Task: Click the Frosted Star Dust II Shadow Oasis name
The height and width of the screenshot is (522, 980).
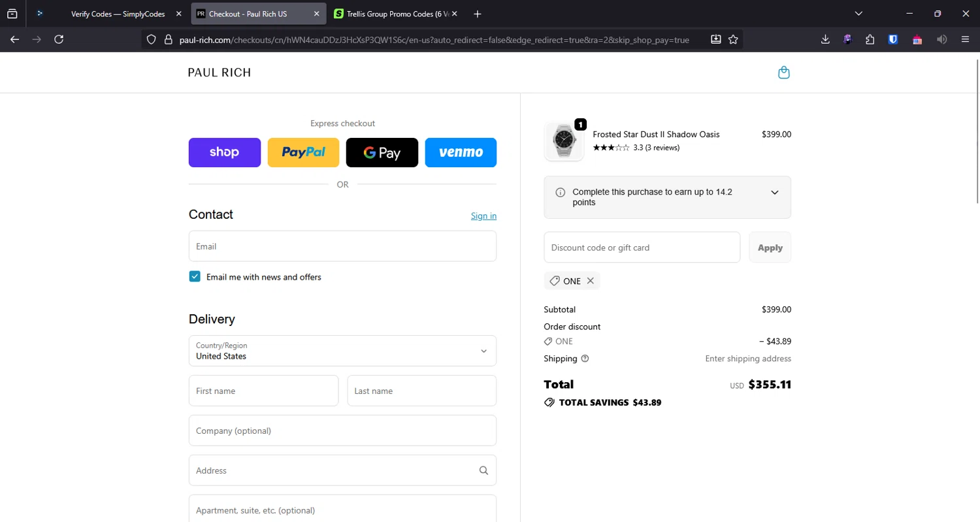Action: (656, 135)
